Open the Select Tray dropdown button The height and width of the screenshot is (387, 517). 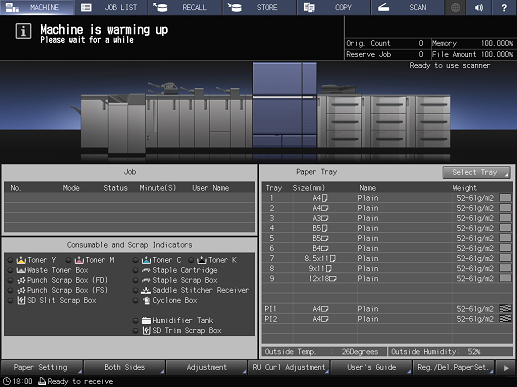click(476, 172)
